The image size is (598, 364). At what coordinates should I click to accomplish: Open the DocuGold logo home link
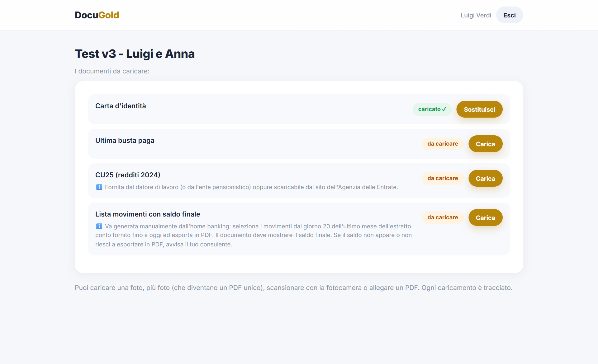coord(97,15)
